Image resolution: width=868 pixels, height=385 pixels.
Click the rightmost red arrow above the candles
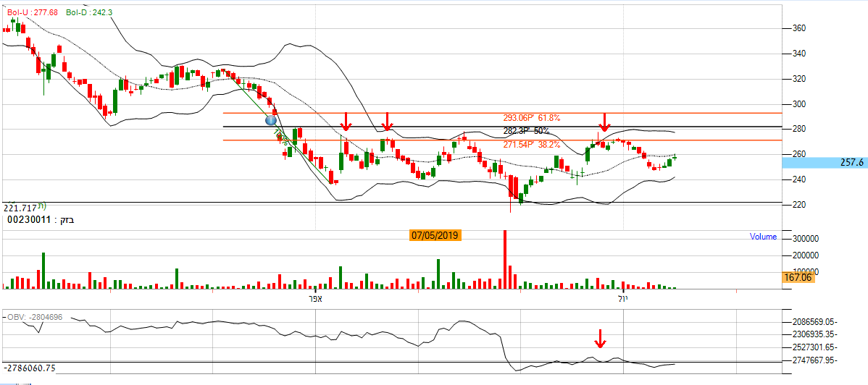604,122
